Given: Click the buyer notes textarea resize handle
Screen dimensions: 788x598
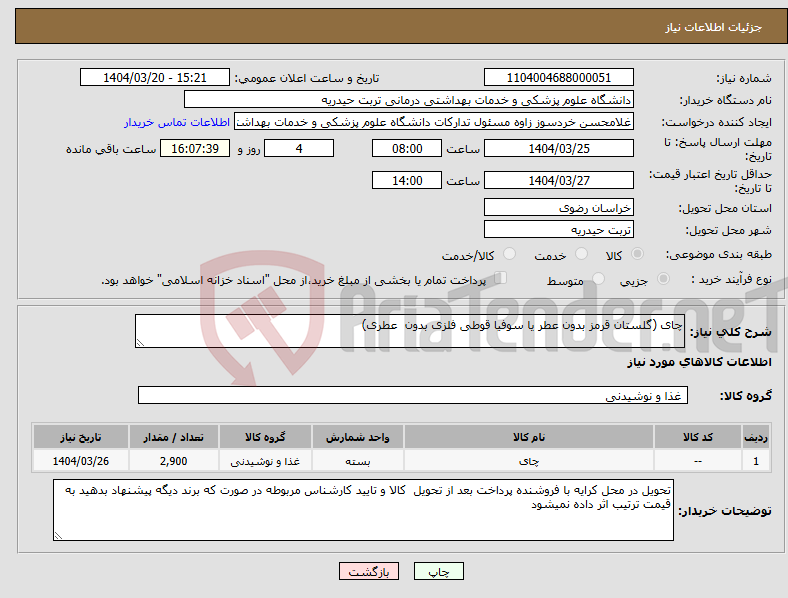Looking at the screenshot, I should click(x=58, y=536).
